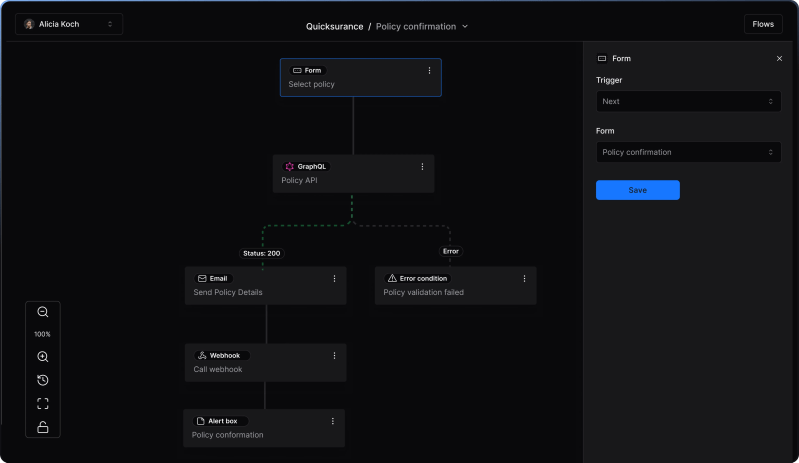Open the three-dot menu on Alert box node

click(x=333, y=421)
